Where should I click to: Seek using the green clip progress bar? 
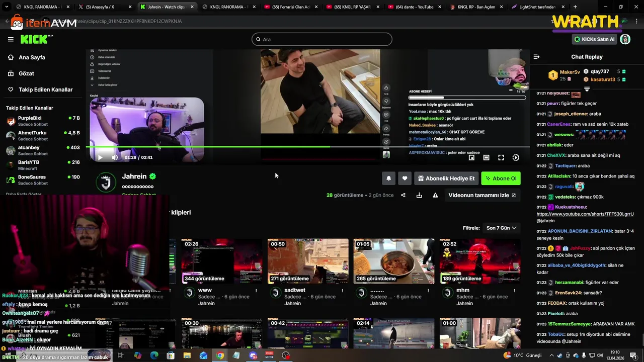tap(308, 147)
